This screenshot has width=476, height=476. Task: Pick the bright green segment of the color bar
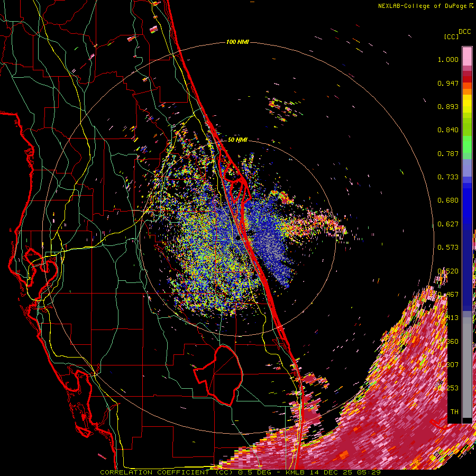[x=467, y=144]
